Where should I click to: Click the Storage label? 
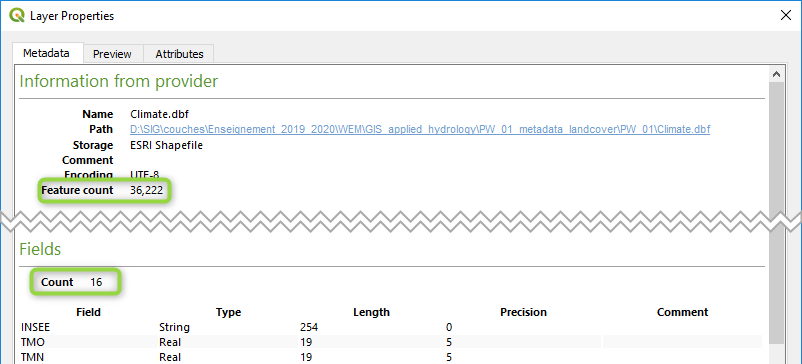[x=92, y=145]
